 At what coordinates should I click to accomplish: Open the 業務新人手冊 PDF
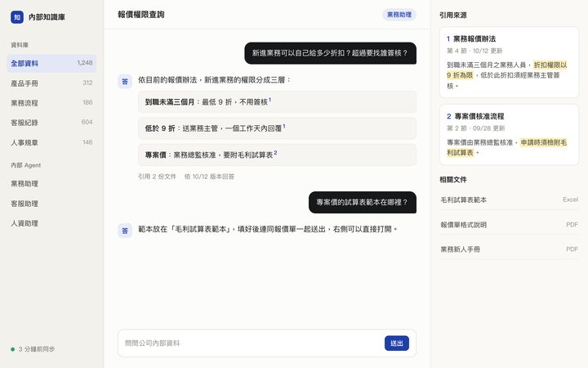click(x=509, y=249)
